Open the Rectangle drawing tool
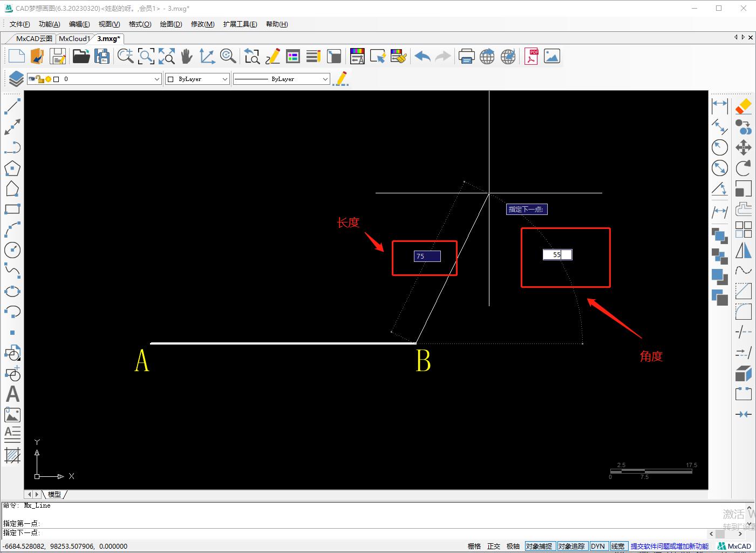 coord(12,209)
